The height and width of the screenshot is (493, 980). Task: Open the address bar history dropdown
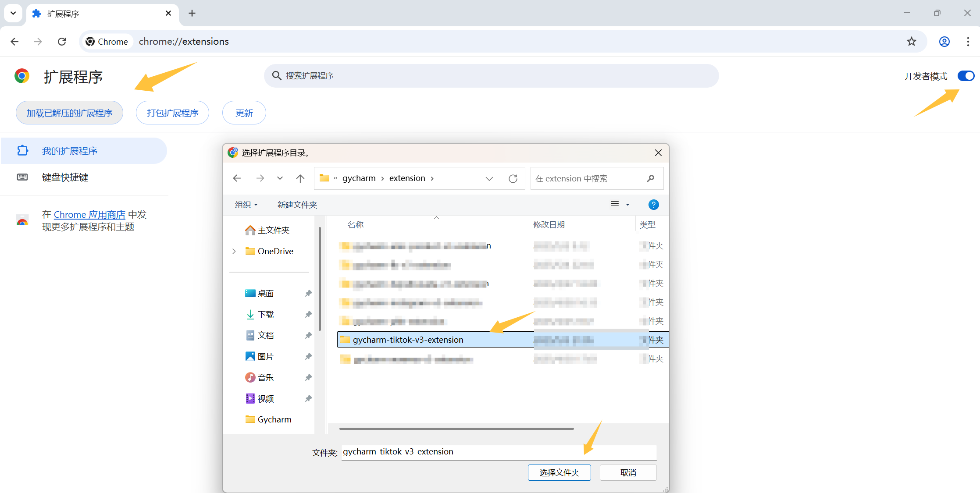coord(489,178)
